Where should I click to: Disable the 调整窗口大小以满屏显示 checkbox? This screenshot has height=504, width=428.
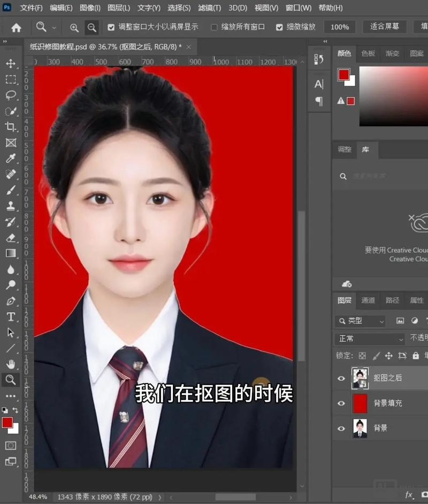pyautogui.click(x=110, y=27)
